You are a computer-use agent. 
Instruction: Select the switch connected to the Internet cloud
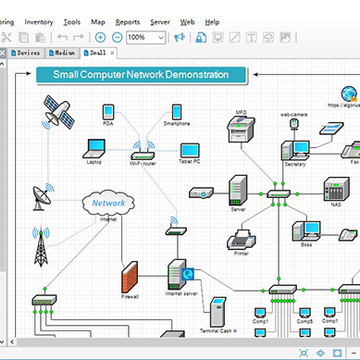44,300
